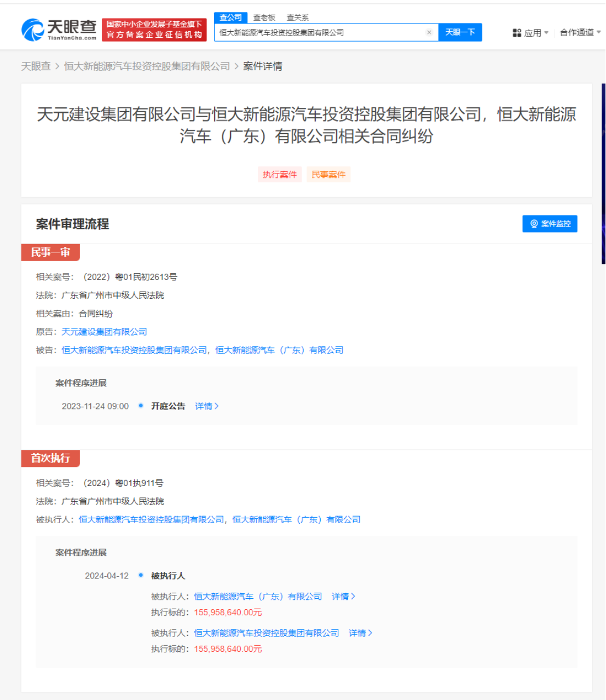This screenshot has height=700, width=606.
Task: Click the 案件监控 monitoring button
Action: tap(550, 224)
